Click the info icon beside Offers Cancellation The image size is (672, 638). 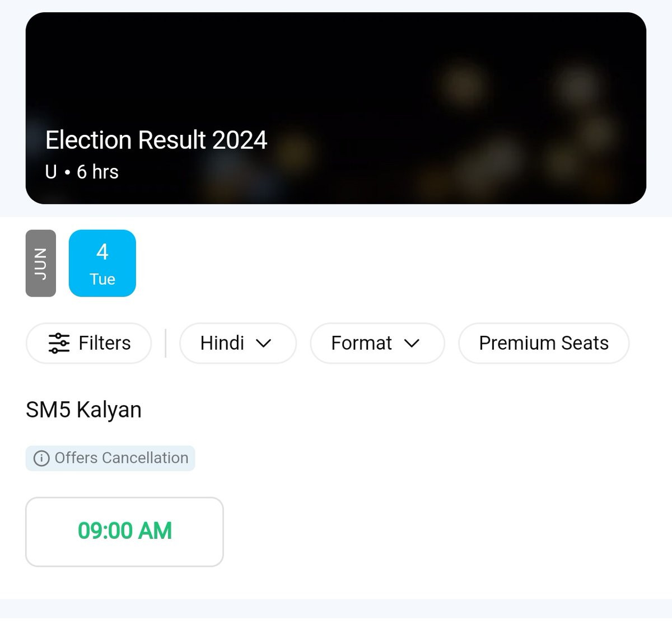pyautogui.click(x=41, y=458)
